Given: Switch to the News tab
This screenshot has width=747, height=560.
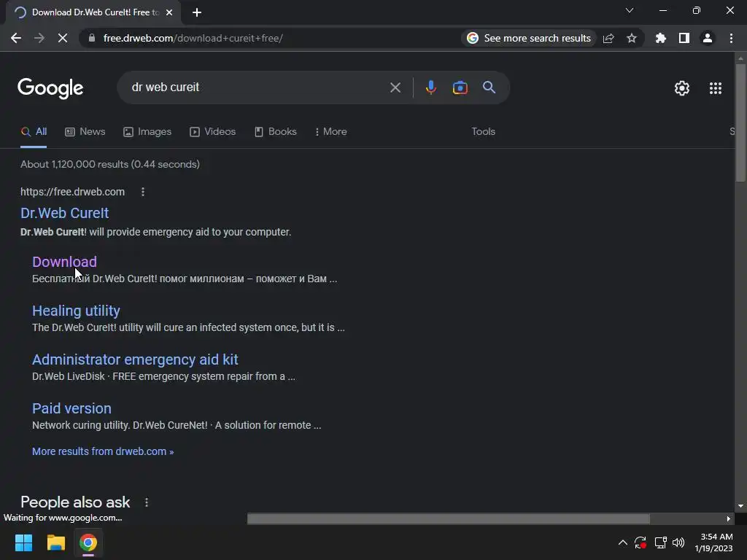Looking at the screenshot, I should [85, 132].
